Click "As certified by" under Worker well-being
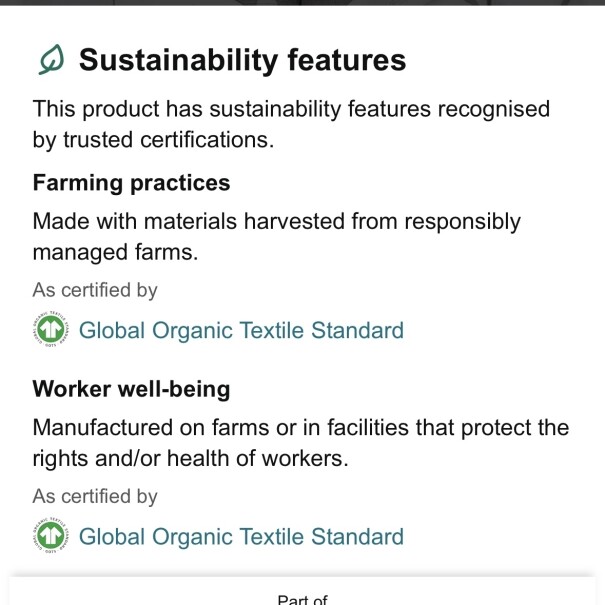The width and height of the screenshot is (605, 605). (95, 496)
